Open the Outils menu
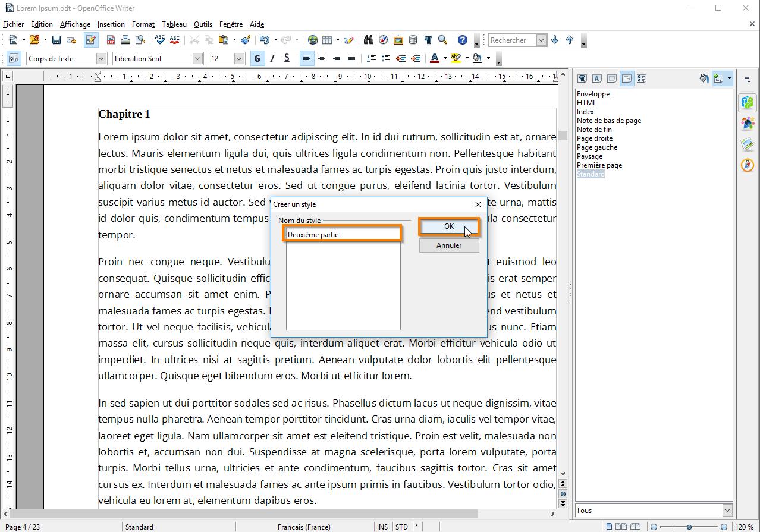The width and height of the screenshot is (760, 532). [x=203, y=24]
